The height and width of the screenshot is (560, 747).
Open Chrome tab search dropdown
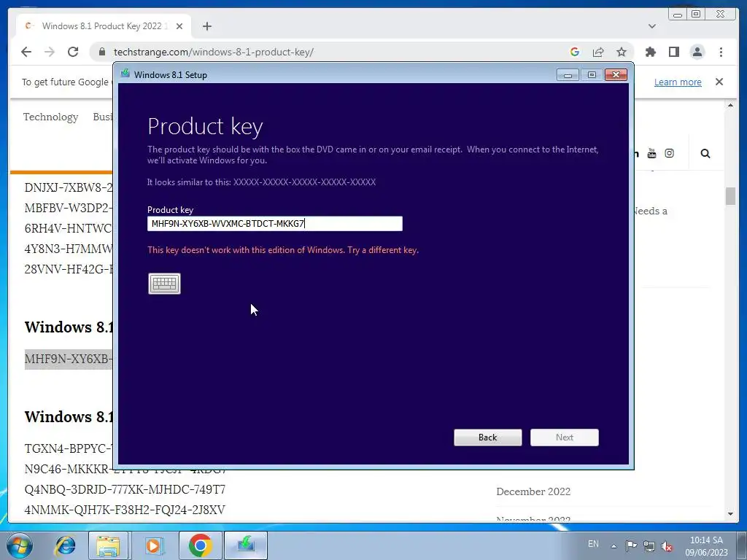pyautogui.click(x=651, y=26)
